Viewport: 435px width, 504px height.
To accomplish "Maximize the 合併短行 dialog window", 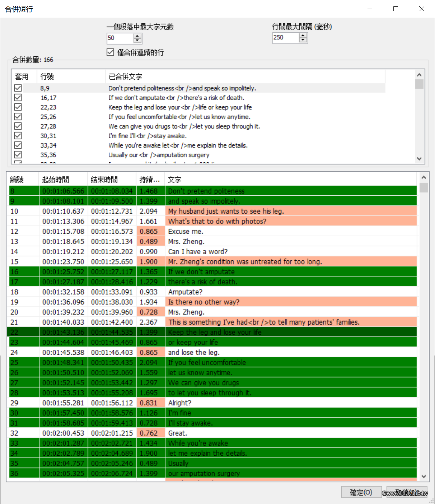I will [x=396, y=9].
